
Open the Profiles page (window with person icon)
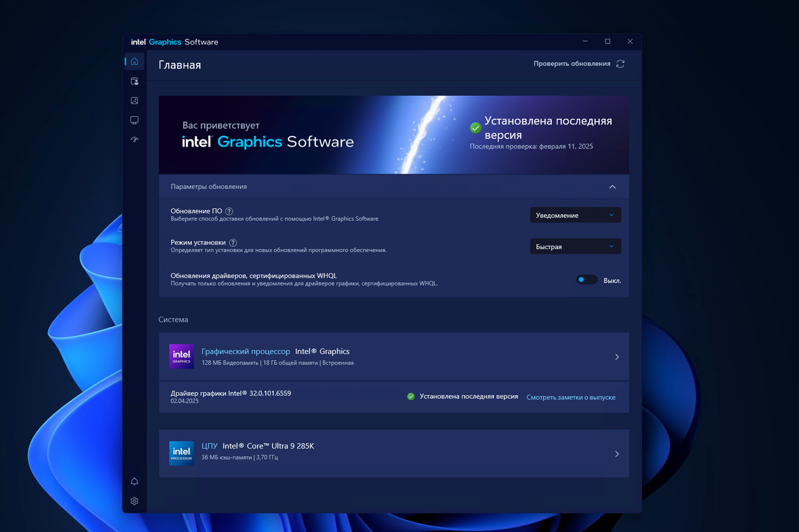134,81
